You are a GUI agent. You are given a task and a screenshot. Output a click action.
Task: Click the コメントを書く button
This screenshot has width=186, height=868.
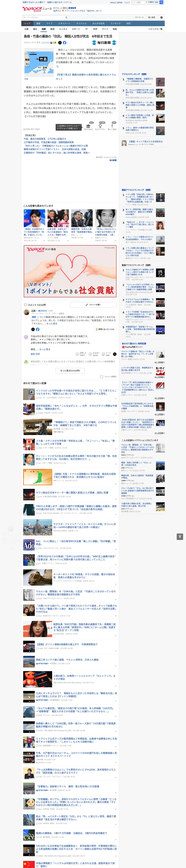(93, 305)
